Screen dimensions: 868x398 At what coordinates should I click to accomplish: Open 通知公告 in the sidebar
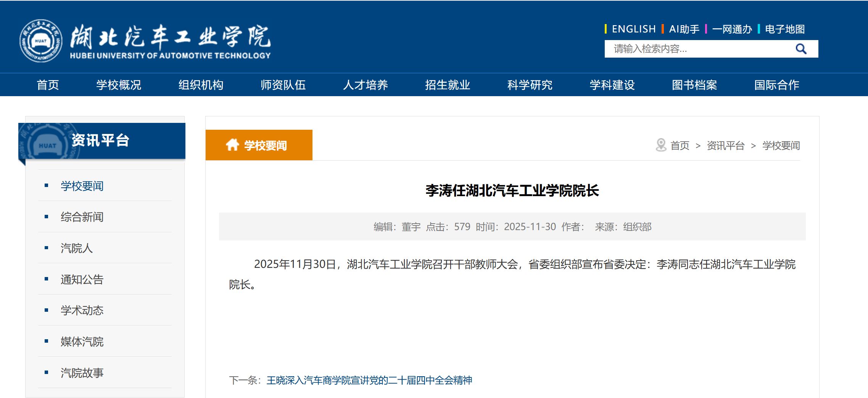pyautogui.click(x=82, y=280)
